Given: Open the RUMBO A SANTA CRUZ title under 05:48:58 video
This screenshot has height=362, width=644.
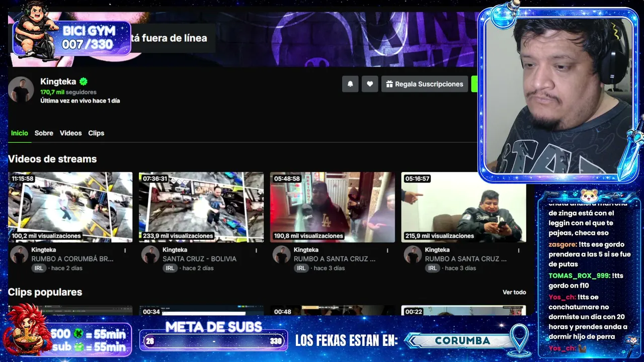Looking at the screenshot, I should click(335, 259).
